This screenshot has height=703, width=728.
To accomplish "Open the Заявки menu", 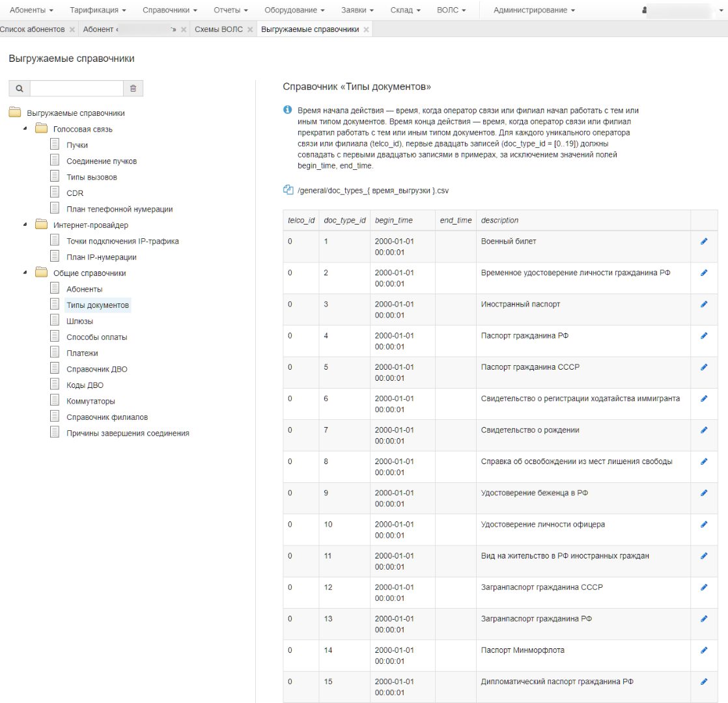I will point(357,10).
